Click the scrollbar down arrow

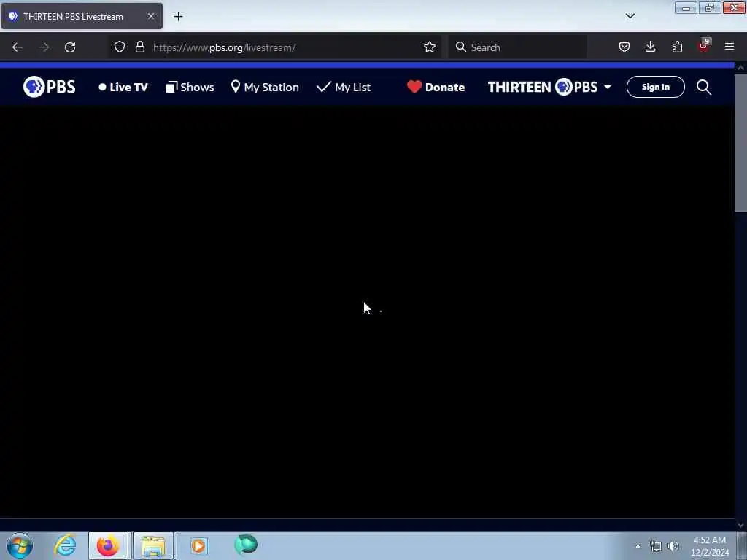[x=740, y=525]
